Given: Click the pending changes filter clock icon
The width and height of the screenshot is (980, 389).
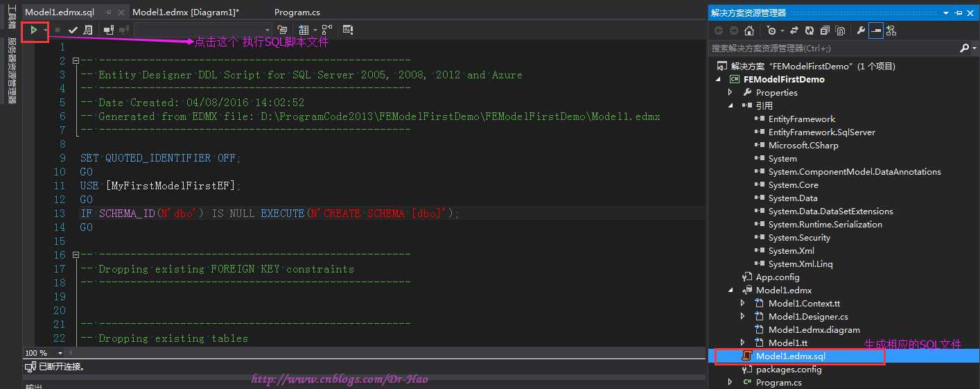Looking at the screenshot, I should (x=771, y=31).
